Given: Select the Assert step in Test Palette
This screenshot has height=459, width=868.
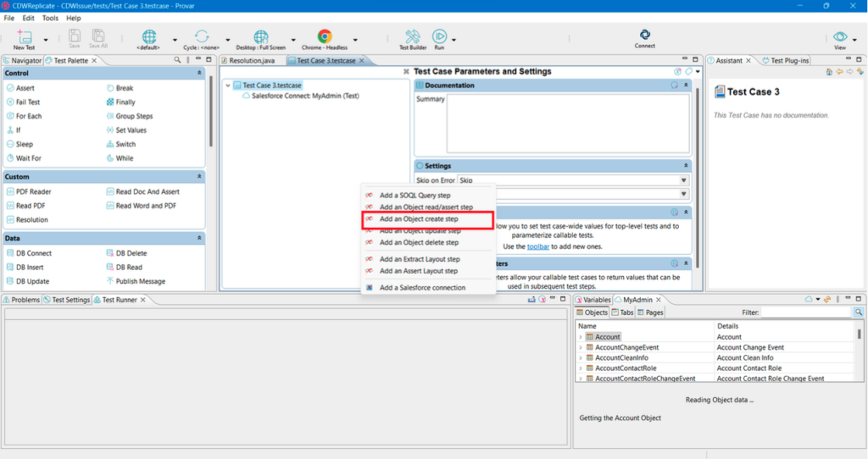Looking at the screenshot, I should [20, 88].
